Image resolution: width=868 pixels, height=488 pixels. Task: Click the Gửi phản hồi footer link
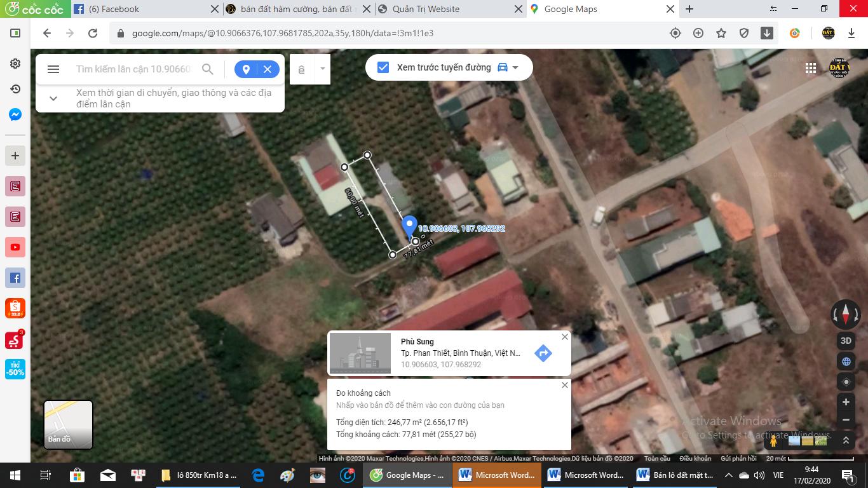click(x=738, y=458)
